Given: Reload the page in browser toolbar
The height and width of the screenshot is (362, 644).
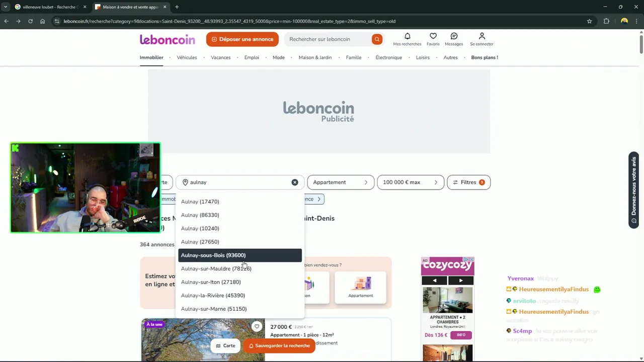Looking at the screenshot, I should point(30,21).
